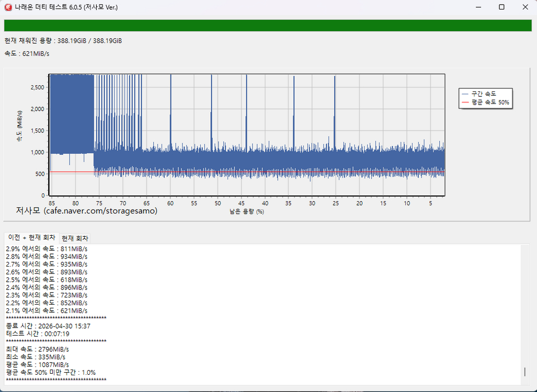Viewport: 537px width, 392px height.
Task: Click the '저사모 (cafe.naver.com/storagesamo)' text
Action: click(x=87, y=211)
